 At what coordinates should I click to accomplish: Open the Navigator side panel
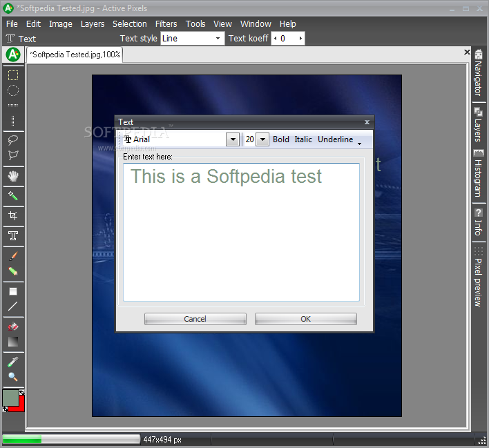point(478,74)
